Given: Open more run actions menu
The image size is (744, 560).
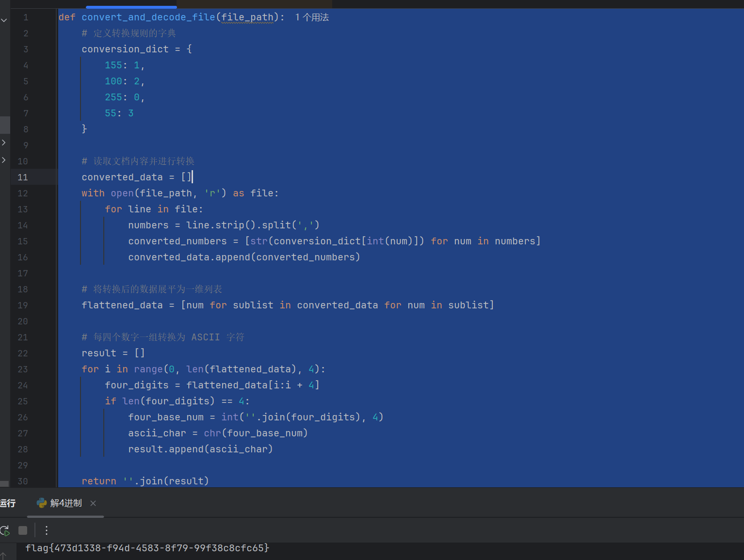Looking at the screenshot, I should pyautogui.click(x=47, y=530).
